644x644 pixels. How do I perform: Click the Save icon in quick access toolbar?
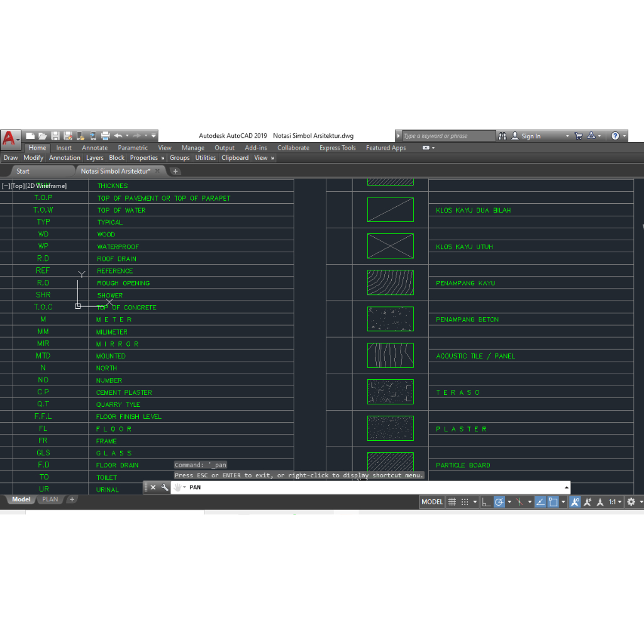pyautogui.click(x=55, y=136)
